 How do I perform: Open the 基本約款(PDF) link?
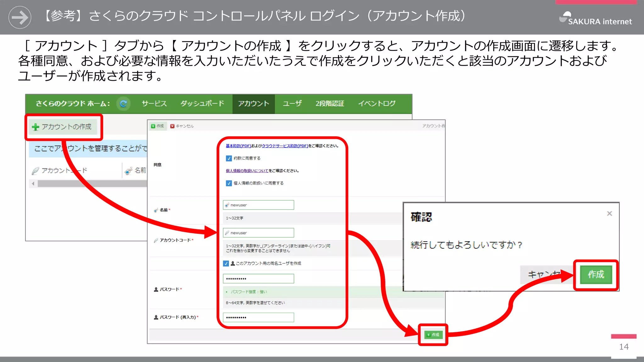pyautogui.click(x=238, y=146)
